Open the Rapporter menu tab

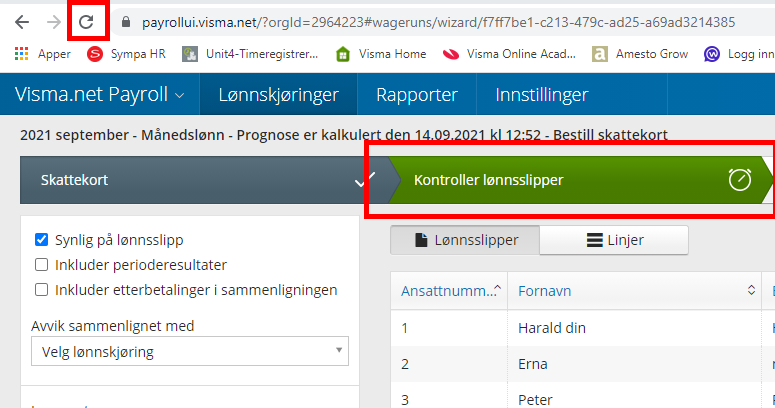[x=417, y=94]
